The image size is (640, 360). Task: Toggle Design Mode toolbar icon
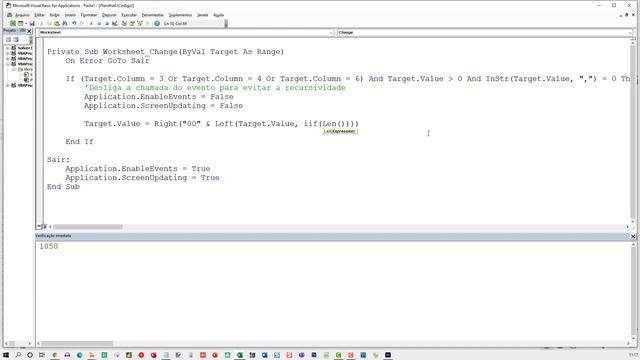click(x=115, y=24)
